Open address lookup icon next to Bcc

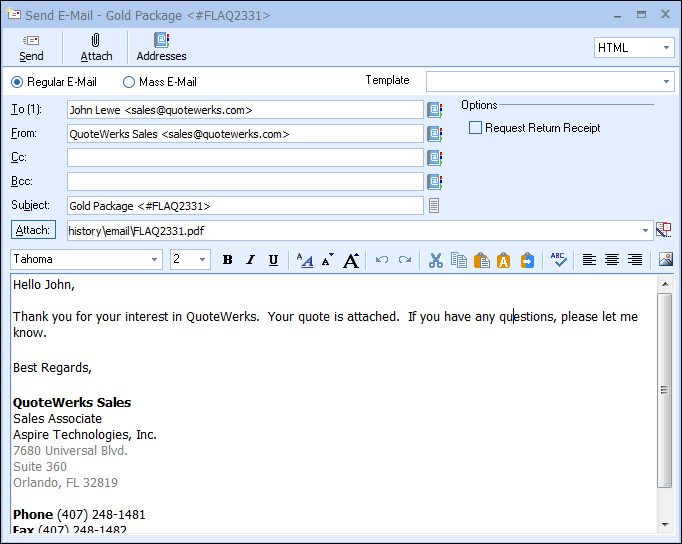tap(435, 182)
